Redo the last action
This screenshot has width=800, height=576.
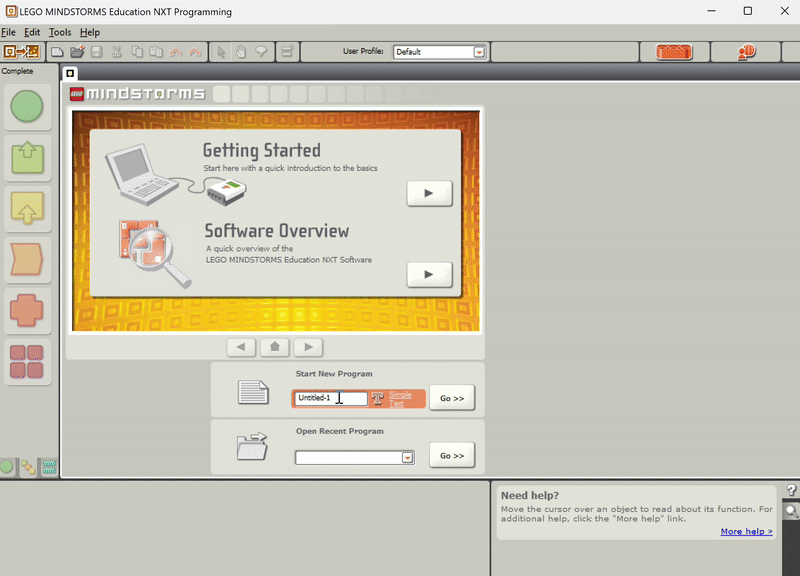click(x=195, y=52)
